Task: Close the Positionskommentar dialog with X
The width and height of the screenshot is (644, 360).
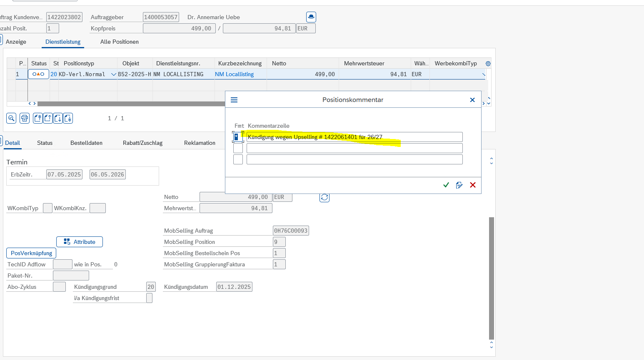Action: point(472,100)
